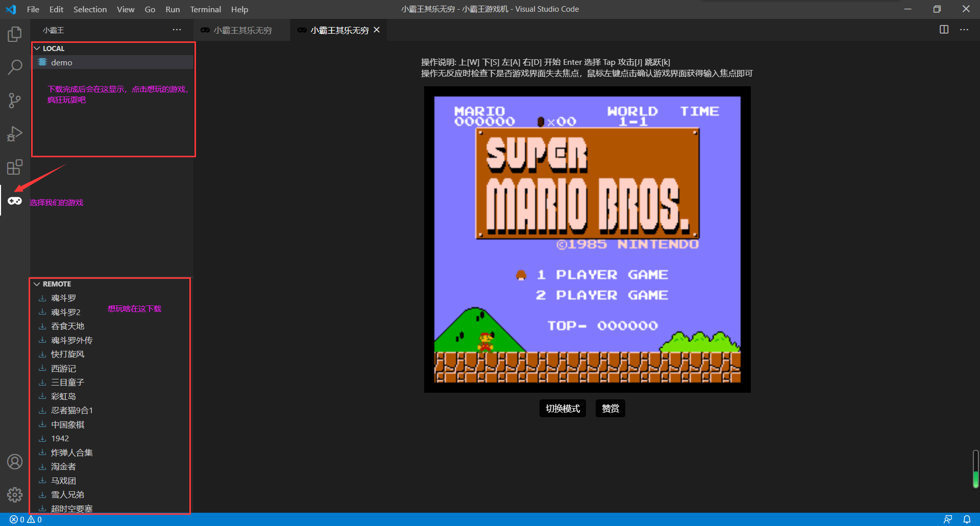This screenshot has height=526, width=980.
Task: Open the Run and Debug view
Action: (15, 134)
